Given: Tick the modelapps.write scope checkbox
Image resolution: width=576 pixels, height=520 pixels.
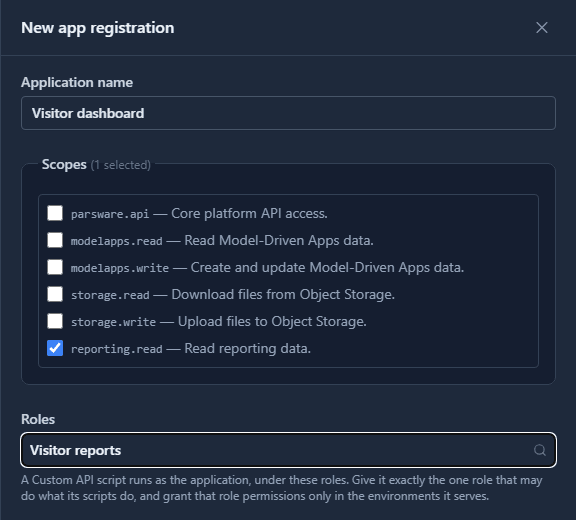Looking at the screenshot, I should [55, 267].
